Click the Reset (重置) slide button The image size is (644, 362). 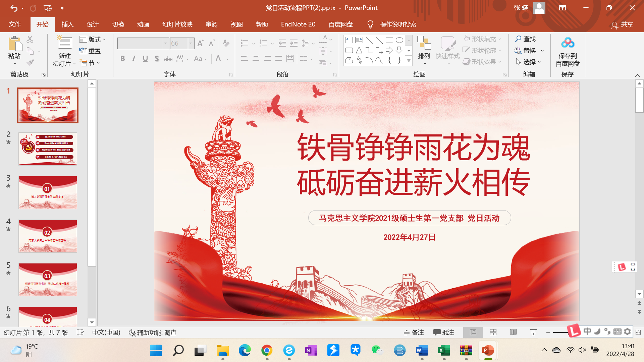click(x=90, y=51)
